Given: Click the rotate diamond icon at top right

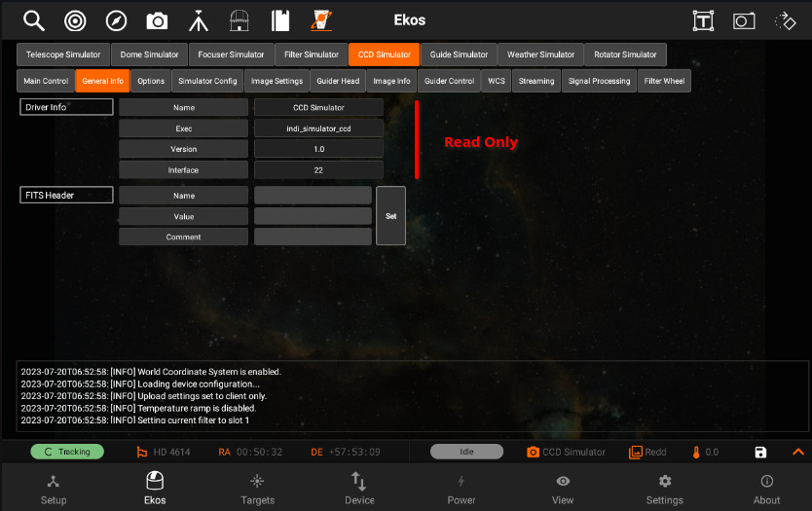Looking at the screenshot, I should point(785,21).
